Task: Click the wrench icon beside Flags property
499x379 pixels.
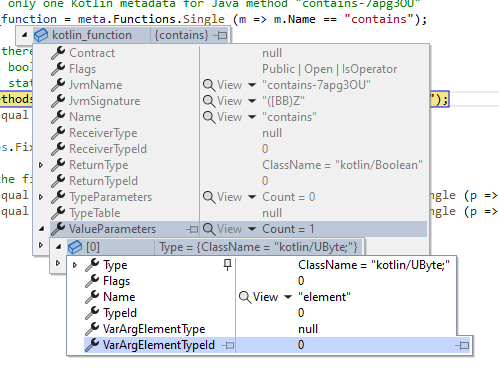Action: (58, 69)
